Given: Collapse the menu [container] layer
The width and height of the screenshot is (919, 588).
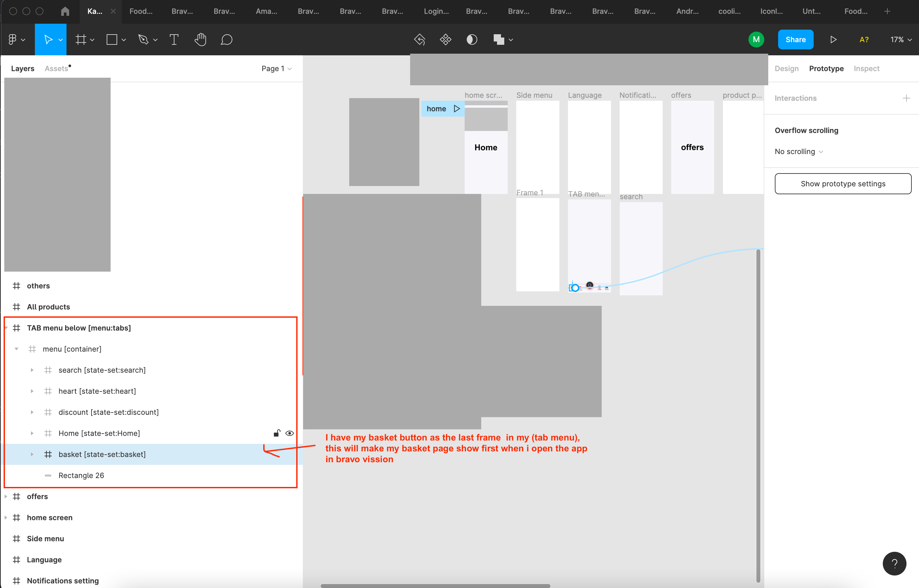Looking at the screenshot, I should 16,349.
